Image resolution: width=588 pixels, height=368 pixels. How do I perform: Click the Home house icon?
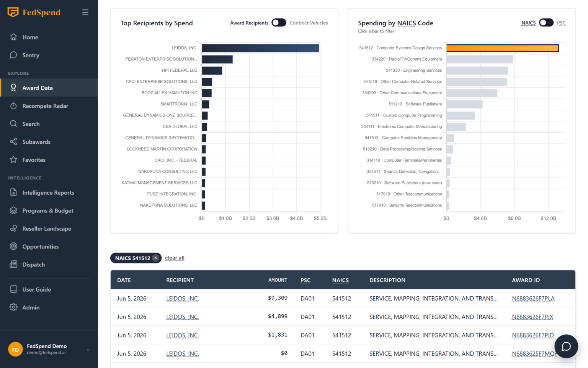coord(13,37)
